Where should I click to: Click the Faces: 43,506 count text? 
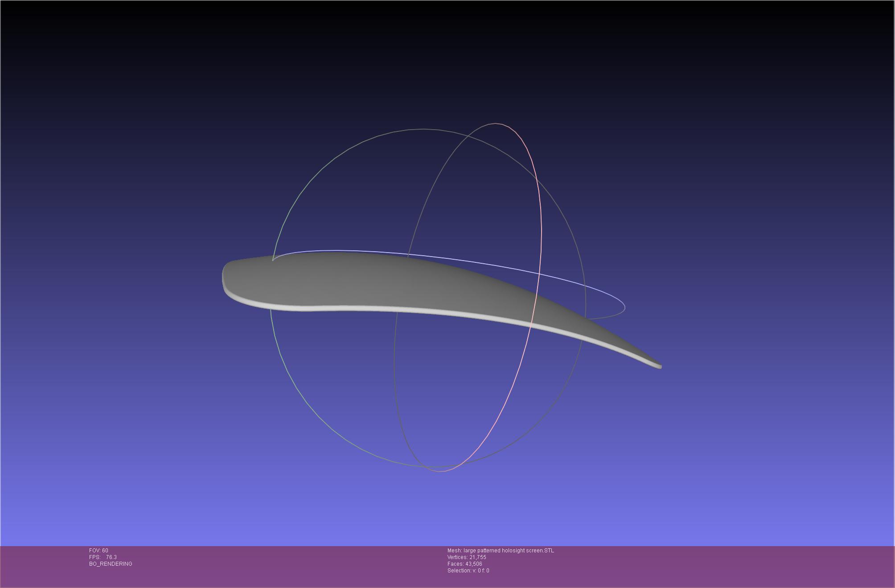465,564
